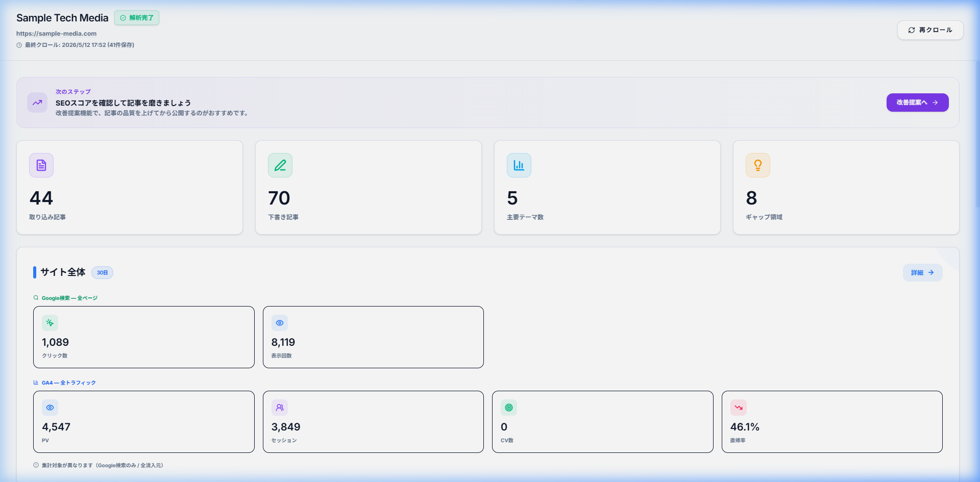The image size is (980, 482).
Task: Click the arrow in 詳細 button
Action: tap(931, 272)
